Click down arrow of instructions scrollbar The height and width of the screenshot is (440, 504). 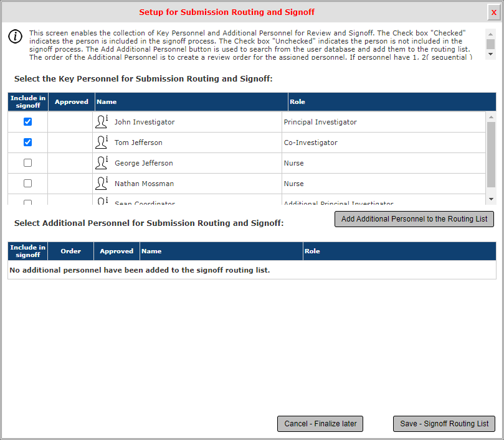[x=490, y=54]
